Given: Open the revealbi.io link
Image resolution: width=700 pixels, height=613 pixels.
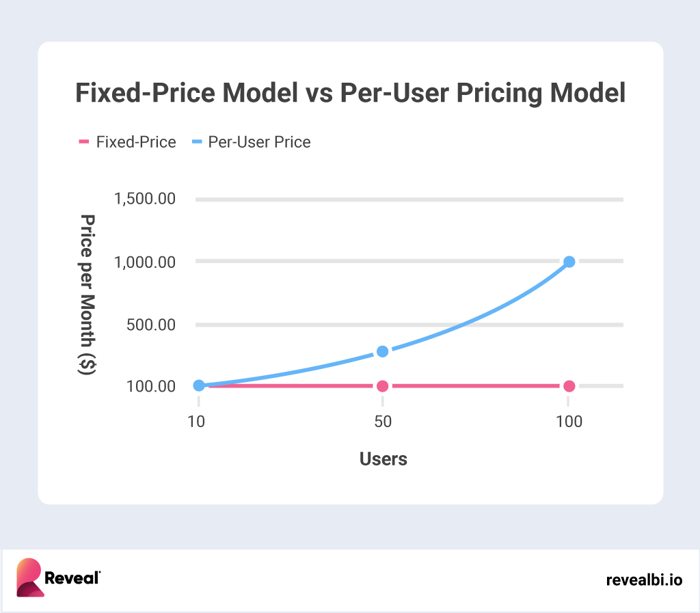Looking at the screenshot, I should pyautogui.click(x=644, y=580).
